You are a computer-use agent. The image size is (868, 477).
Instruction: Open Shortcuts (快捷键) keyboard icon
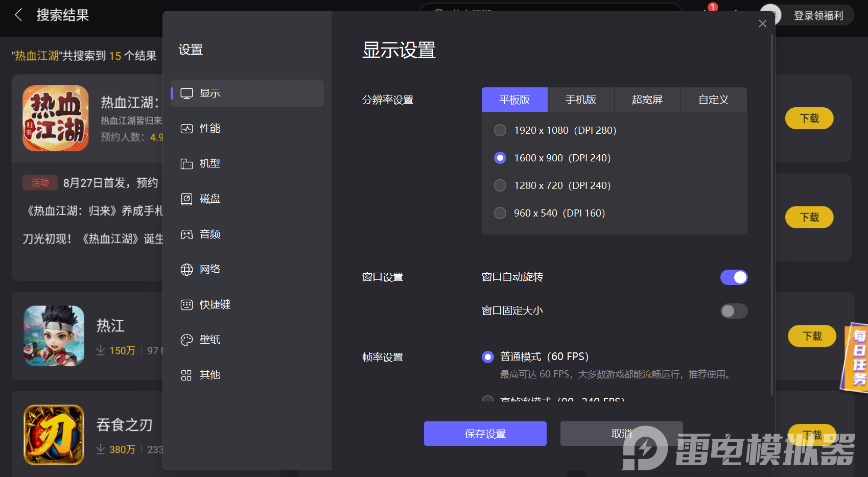[x=186, y=305]
